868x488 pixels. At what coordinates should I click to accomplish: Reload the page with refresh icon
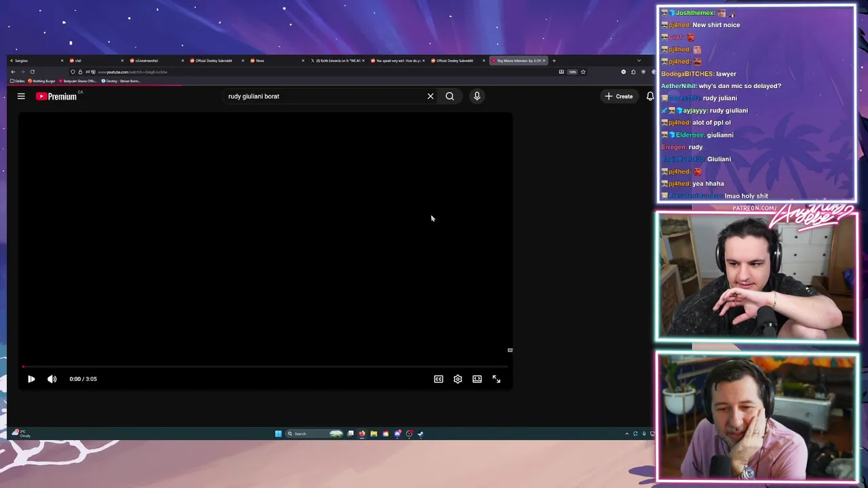click(x=33, y=72)
